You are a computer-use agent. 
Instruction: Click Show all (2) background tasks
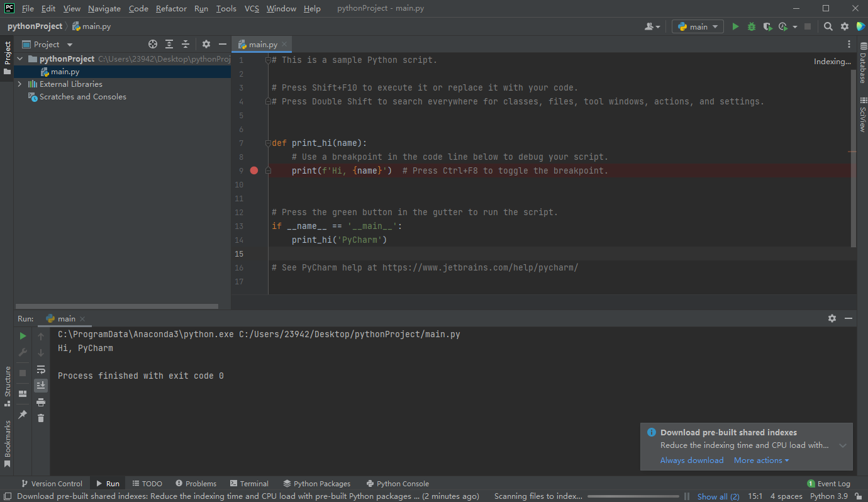tap(718, 496)
